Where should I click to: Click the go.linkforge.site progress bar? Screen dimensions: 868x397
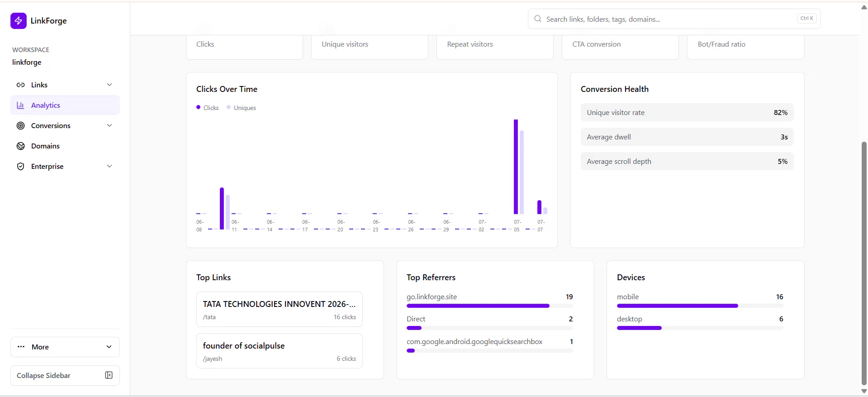click(x=490, y=306)
